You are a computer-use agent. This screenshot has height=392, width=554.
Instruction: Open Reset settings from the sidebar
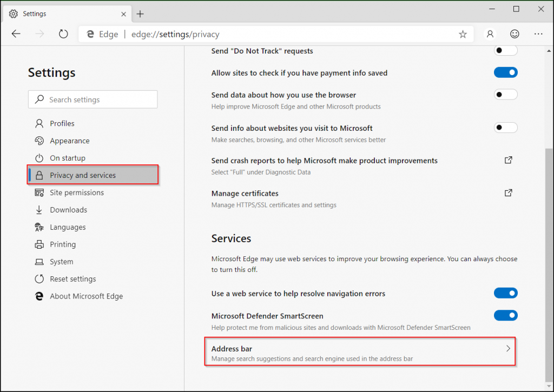[72, 279]
